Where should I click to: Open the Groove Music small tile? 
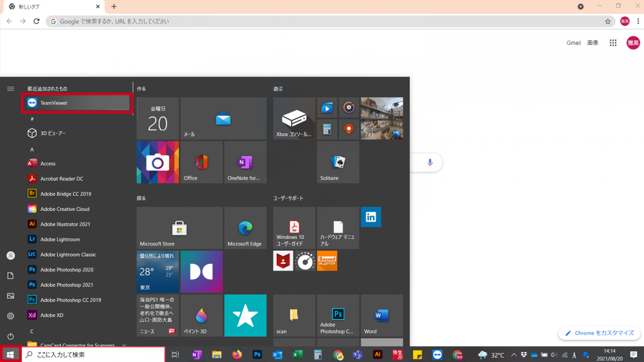349,108
